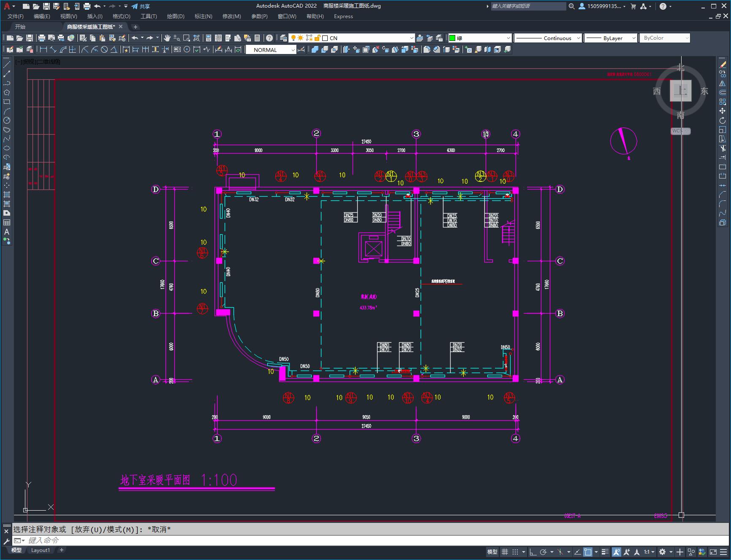Viewport: 731px width, 560px height.
Task: Open the Continuous linetype dropdown
Action: pos(579,38)
